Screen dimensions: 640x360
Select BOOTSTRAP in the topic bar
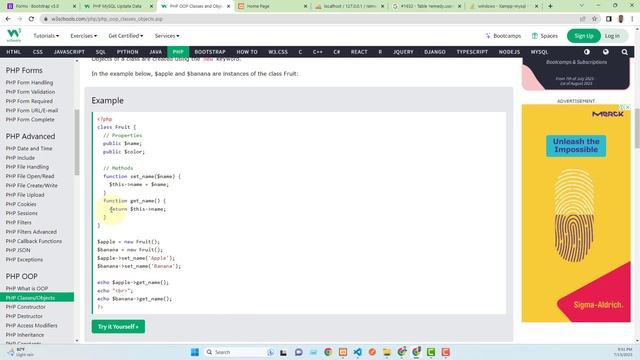click(210, 52)
